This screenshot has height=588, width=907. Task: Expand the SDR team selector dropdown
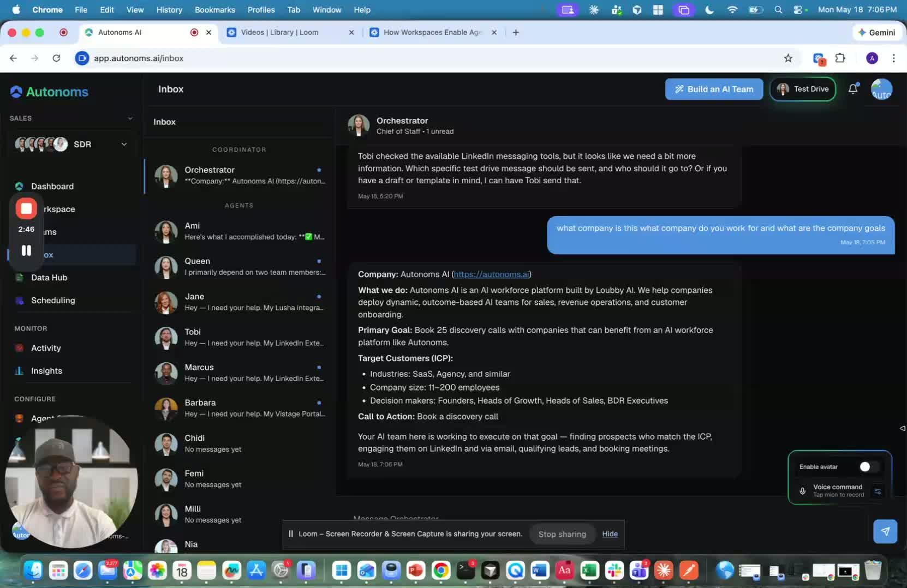coord(124,145)
